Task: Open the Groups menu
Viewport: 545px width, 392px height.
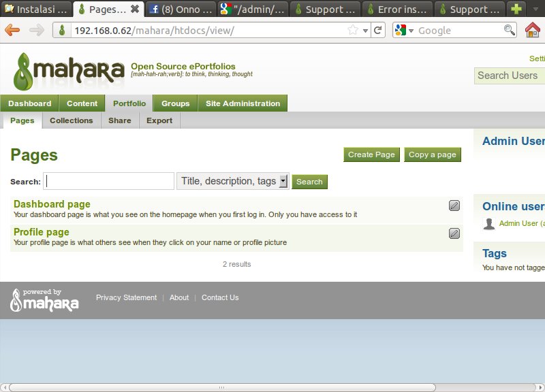Action: 176,103
